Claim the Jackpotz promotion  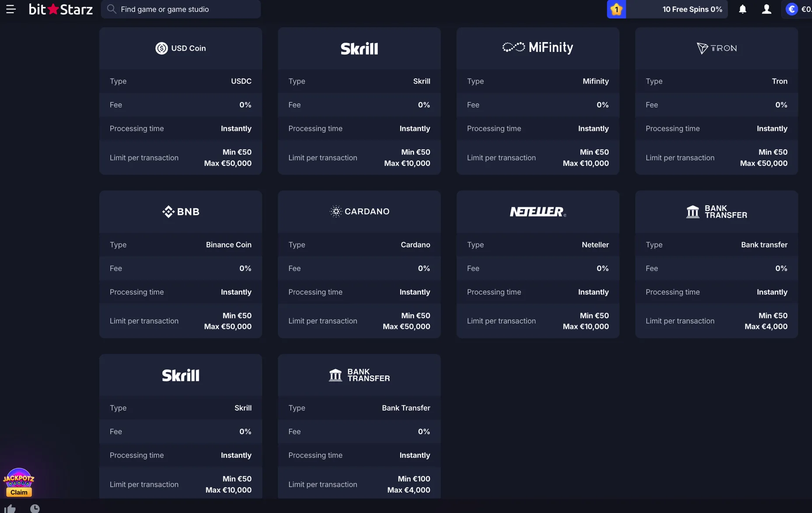[x=19, y=492]
